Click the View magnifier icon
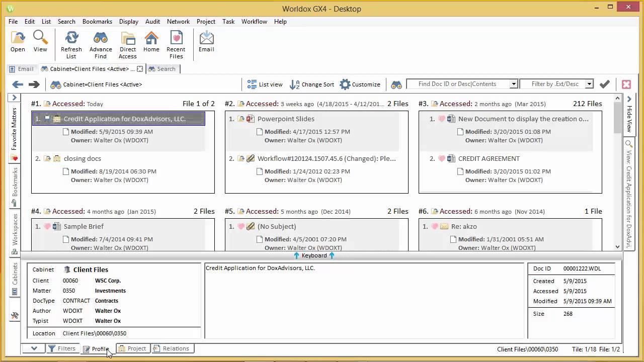644x362 pixels. click(40, 41)
